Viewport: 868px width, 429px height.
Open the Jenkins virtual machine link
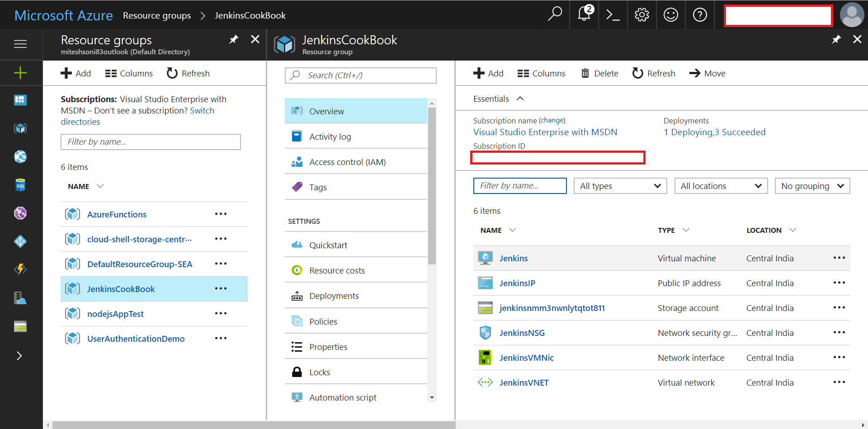(x=514, y=258)
